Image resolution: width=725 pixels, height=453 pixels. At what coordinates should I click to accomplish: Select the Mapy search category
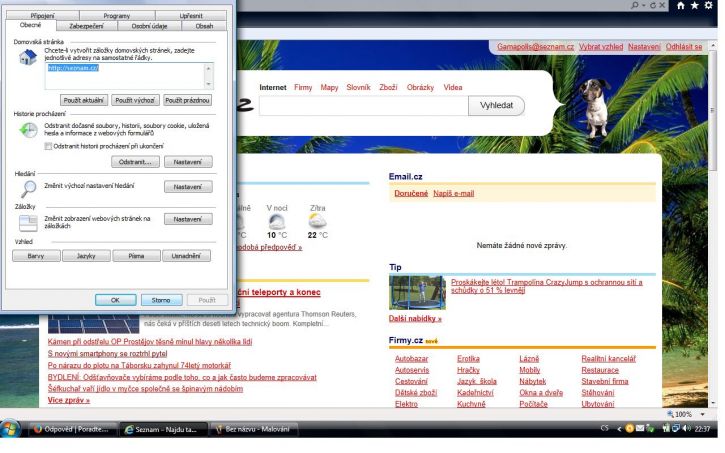[x=329, y=87]
